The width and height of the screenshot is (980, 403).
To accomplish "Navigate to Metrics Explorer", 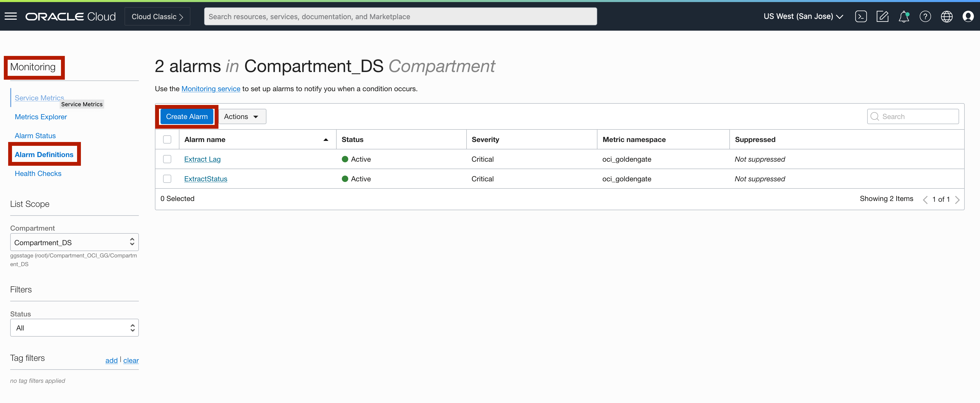I will [x=41, y=117].
